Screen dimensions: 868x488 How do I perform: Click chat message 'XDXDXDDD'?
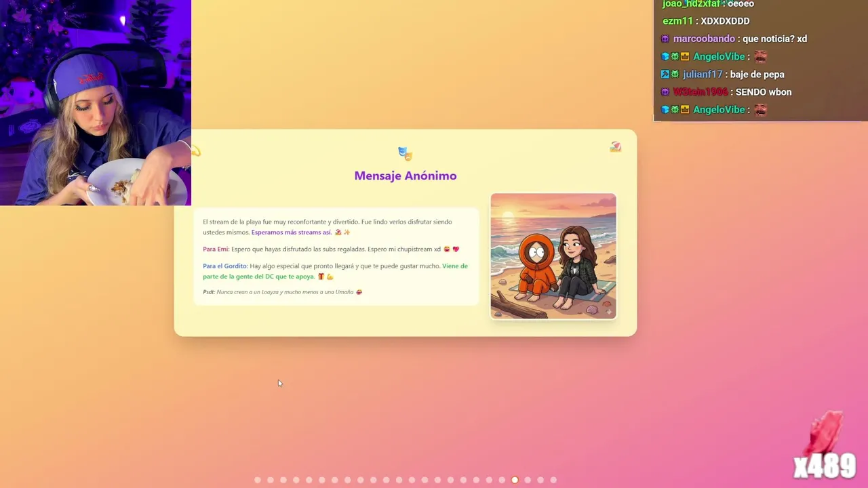tap(725, 22)
